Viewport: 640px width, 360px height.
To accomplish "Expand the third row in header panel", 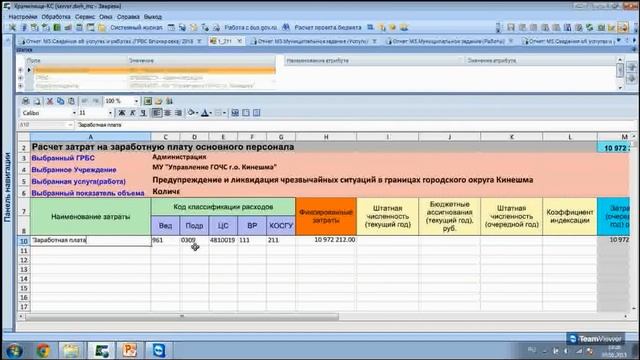I will coord(20,86).
